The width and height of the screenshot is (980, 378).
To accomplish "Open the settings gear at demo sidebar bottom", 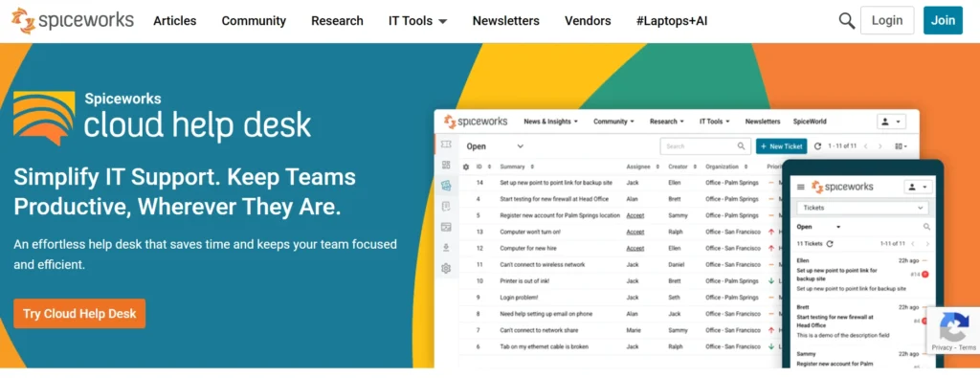I will [446, 268].
